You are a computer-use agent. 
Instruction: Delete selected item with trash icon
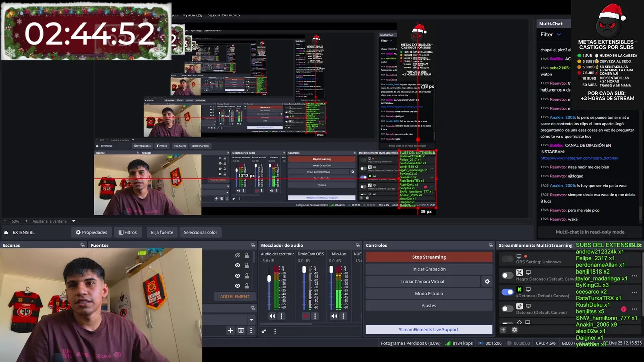point(241,330)
